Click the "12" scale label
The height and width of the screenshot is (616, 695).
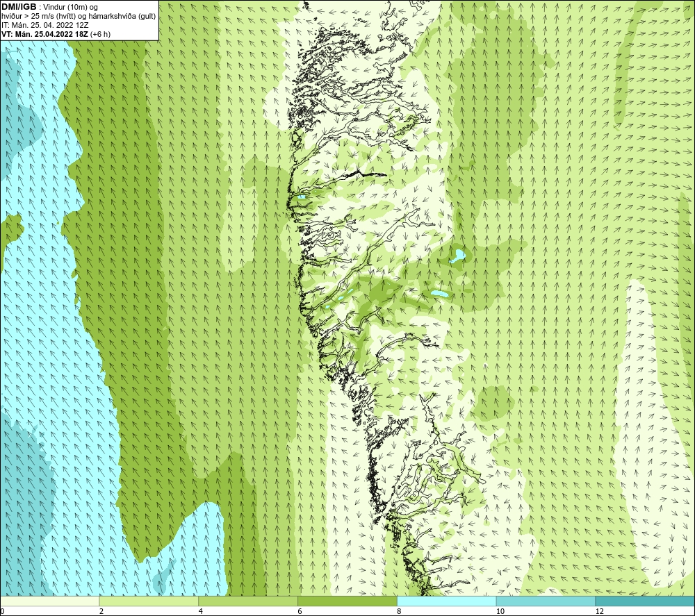(x=600, y=612)
